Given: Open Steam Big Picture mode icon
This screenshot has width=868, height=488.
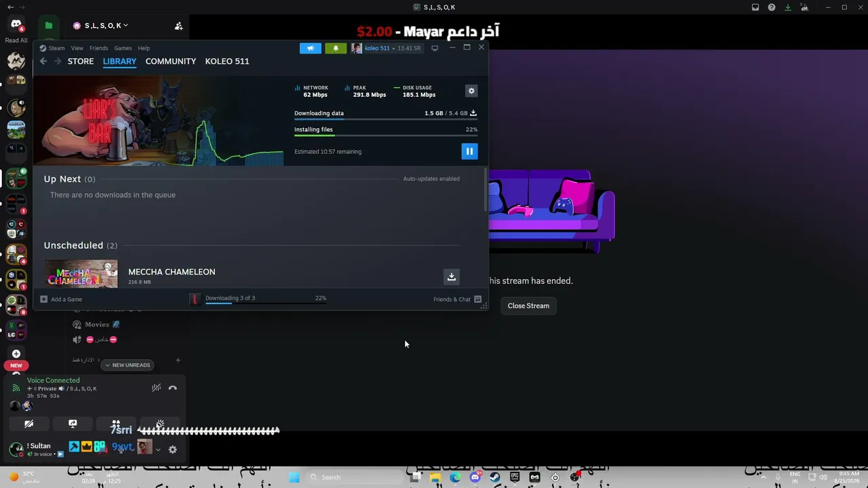Looking at the screenshot, I should coord(435,48).
